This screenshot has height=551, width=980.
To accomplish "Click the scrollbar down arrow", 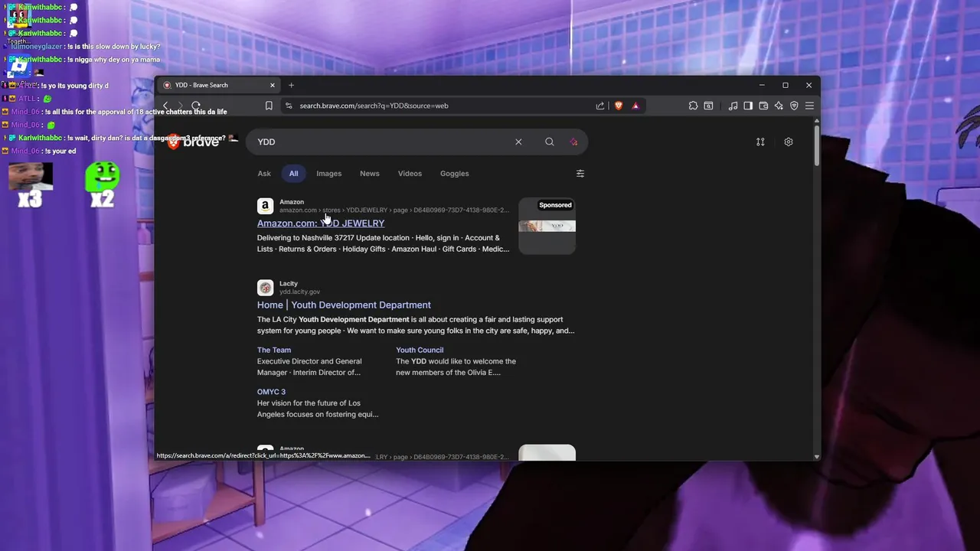I will pyautogui.click(x=817, y=457).
